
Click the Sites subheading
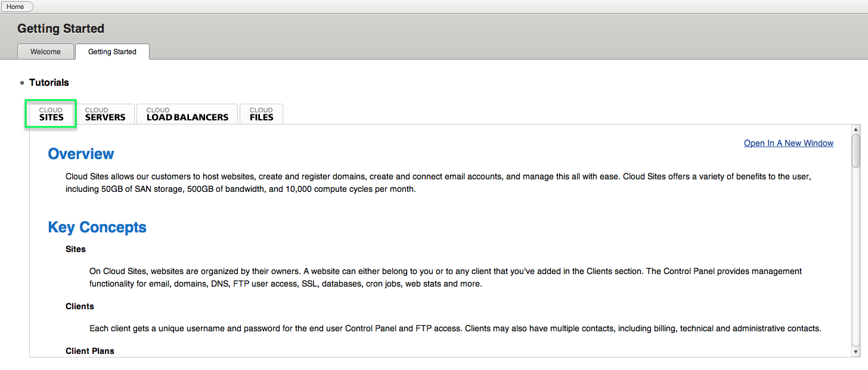click(76, 249)
